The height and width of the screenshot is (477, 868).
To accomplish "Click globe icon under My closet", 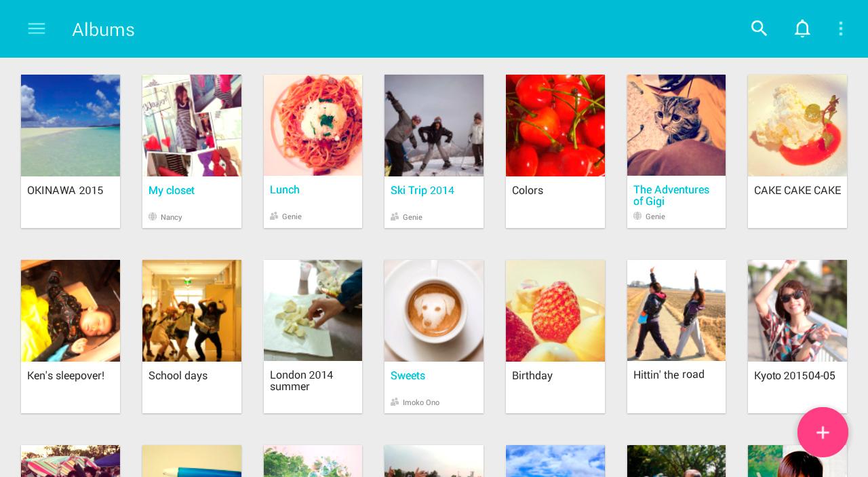I will pyautogui.click(x=153, y=217).
